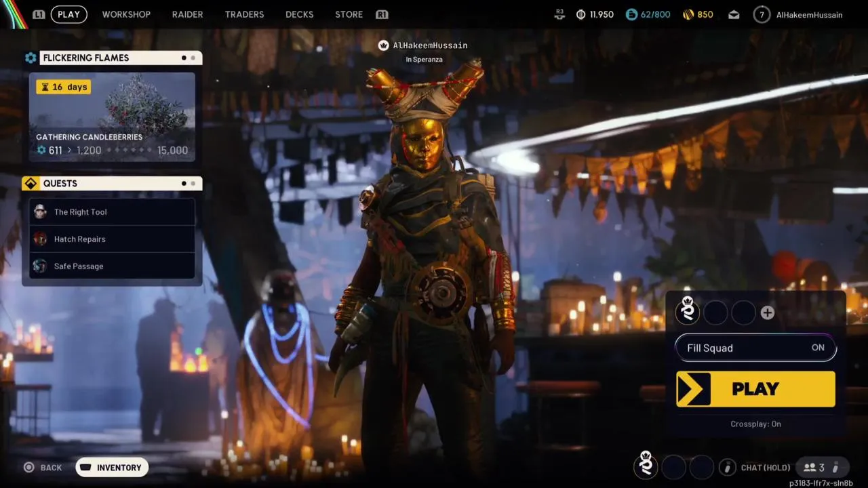
Task: Select the Safe Passage quest
Action: point(112,266)
